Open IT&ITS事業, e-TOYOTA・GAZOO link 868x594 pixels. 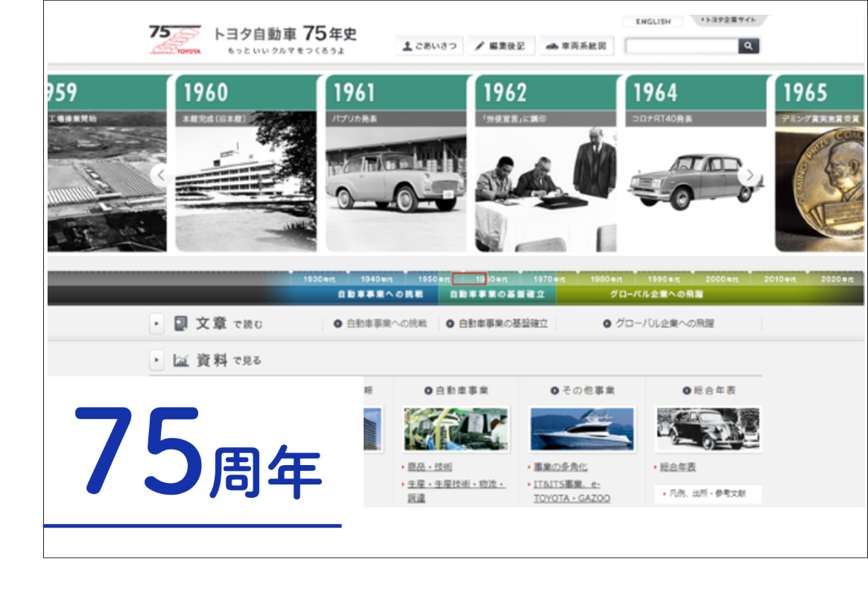pos(572,491)
